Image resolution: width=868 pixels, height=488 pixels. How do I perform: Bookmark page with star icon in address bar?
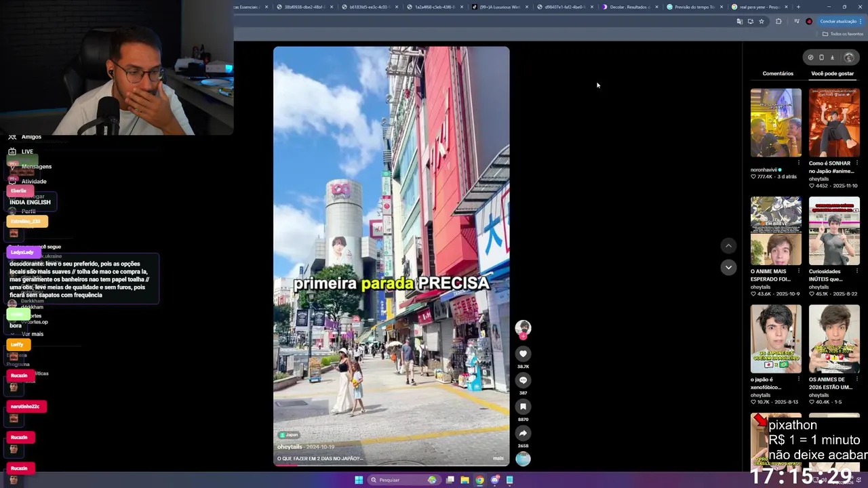(x=762, y=21)
